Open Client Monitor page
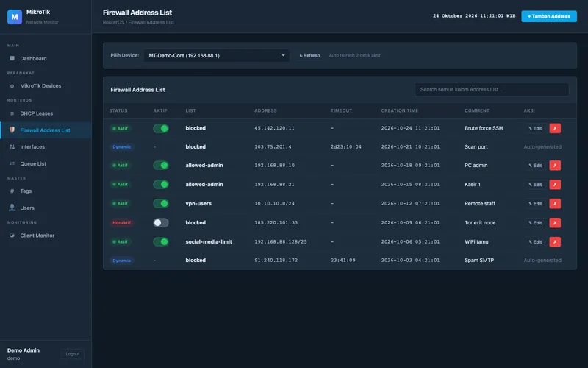The width and height of the screenshot is (588, 368). tap(46, 235)
